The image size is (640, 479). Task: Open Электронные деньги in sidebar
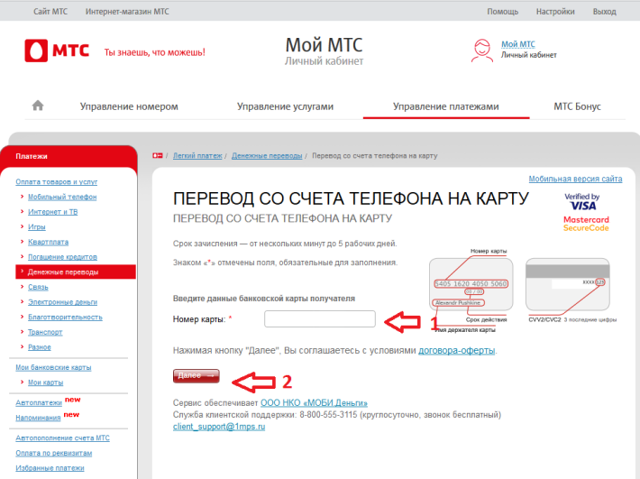[x=62, y=302]
